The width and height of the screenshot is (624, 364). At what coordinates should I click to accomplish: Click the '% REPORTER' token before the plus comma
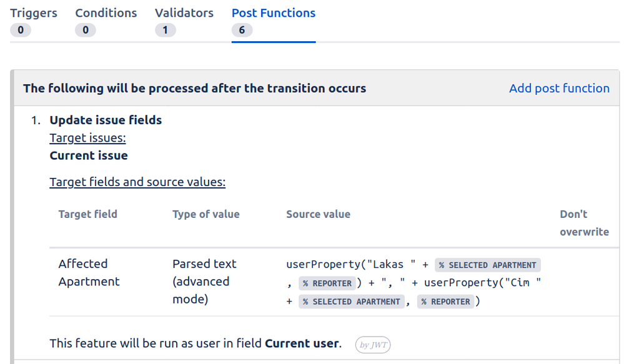pos(327,283)
